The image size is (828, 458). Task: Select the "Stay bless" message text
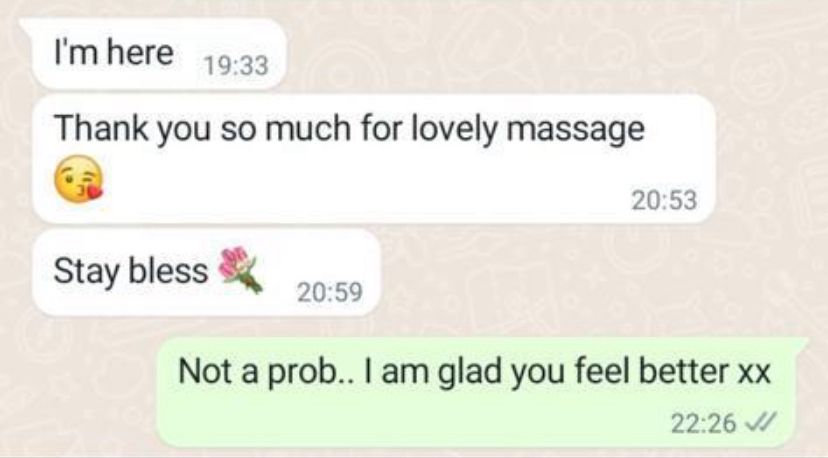coord(130,271)
